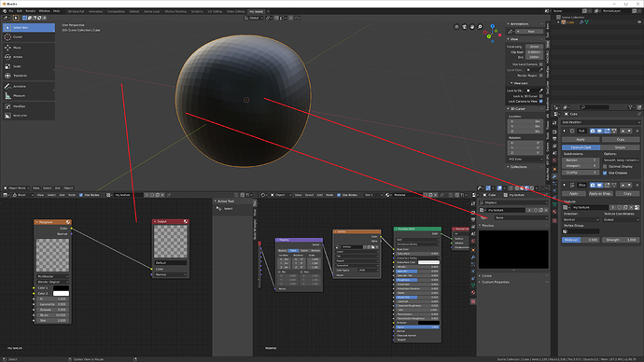Toggle render visibility of Displace modifier

point(593,185)
